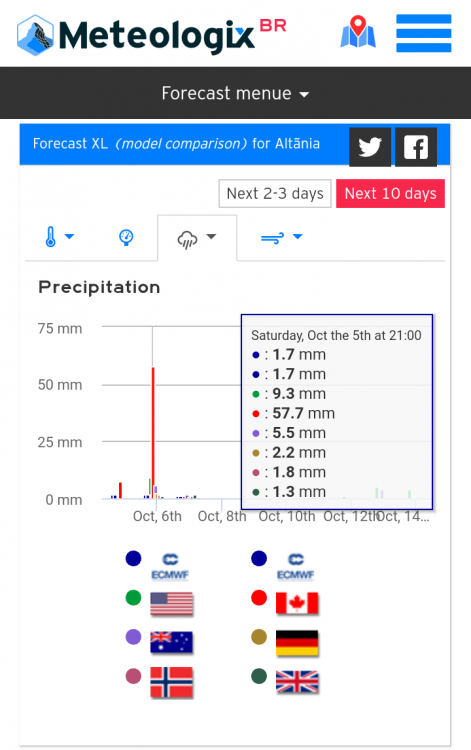Click the Meteologix logo
471x750 pixels.
click(152, 34)
